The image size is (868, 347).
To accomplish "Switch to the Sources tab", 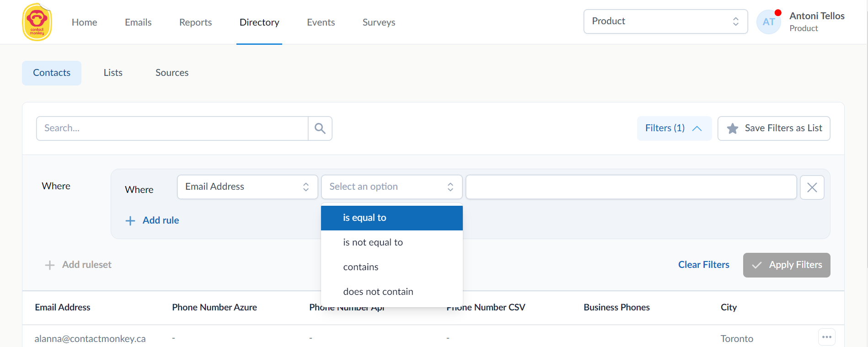I will tap(172, 73).
